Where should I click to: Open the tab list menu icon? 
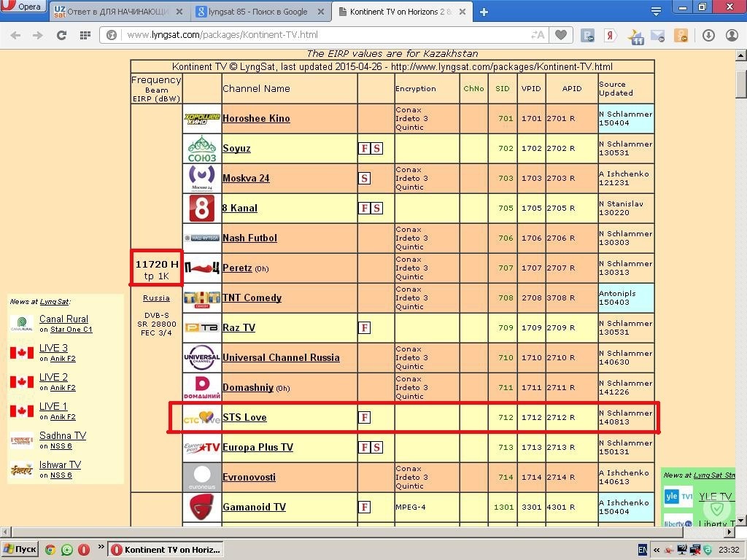pyautogui.click(x=656, y=12)
